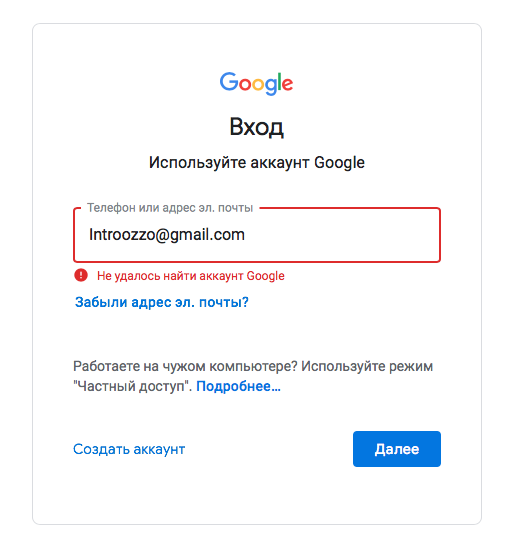Click the 'Используйте режим' words in the paragraph
Screen dimensions: 521x543
(367, 366)
